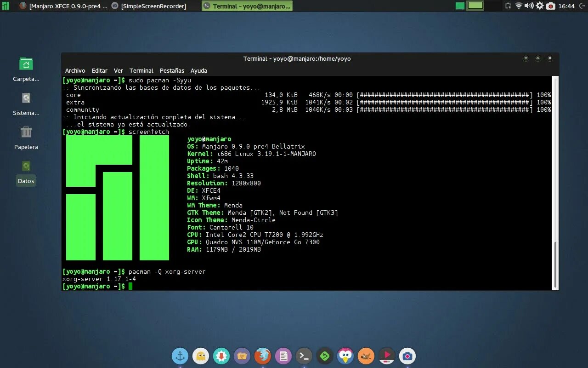Open the Plank anchor dock icon
This screenshot has height=368, width=588.
point(180,356)
